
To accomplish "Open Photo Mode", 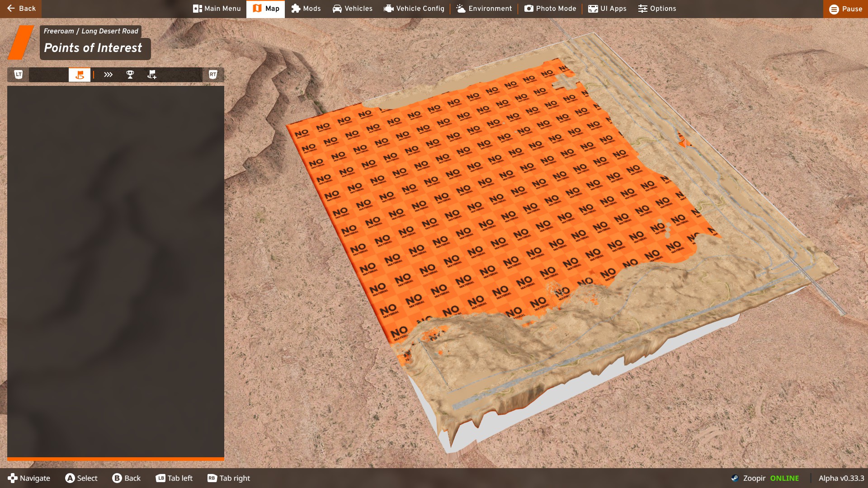I will coord(550,9).
